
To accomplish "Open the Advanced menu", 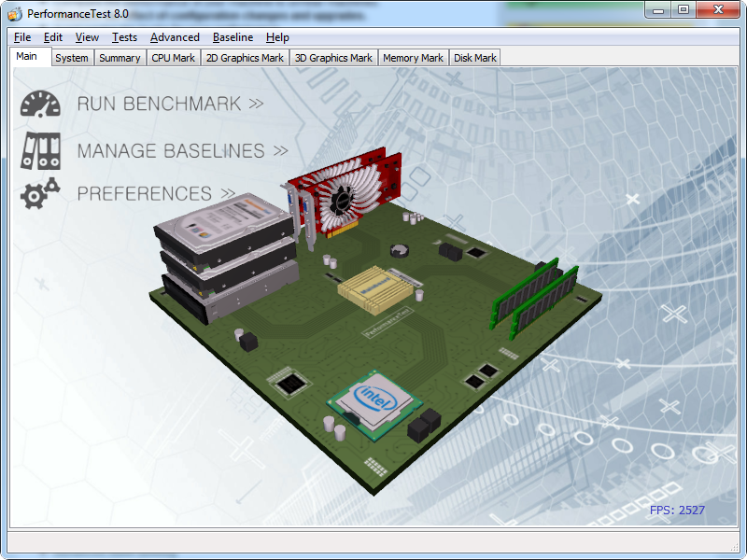I will click(175, 37).
